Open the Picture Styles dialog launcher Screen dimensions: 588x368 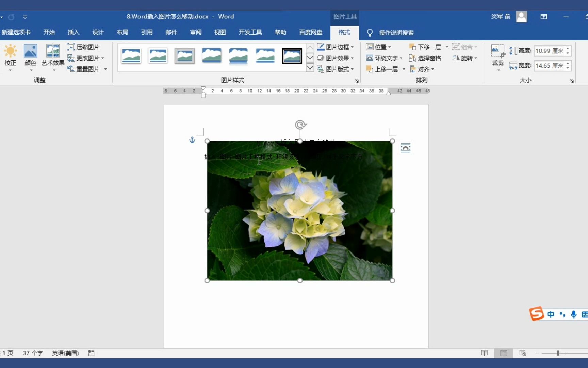(357, 81)
